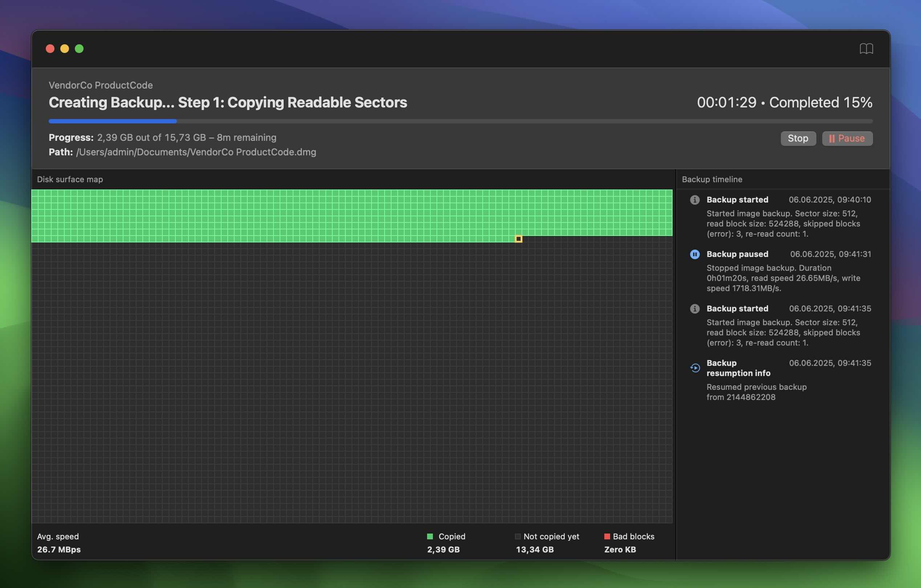Click the "Bad blocks" legend label
Viewport: 921px width, 588px height.
coord(633,536)
